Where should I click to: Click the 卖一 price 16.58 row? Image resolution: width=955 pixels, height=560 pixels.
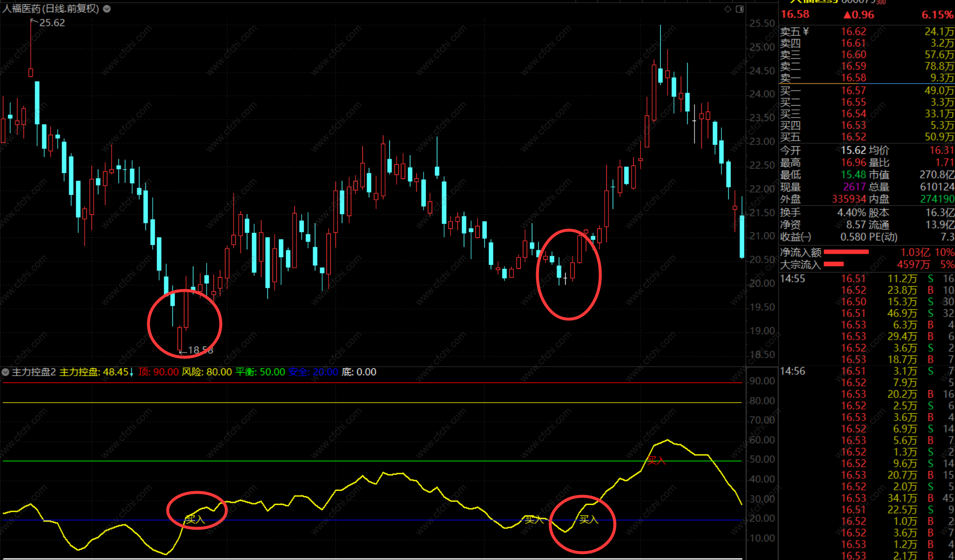(853, 78)
